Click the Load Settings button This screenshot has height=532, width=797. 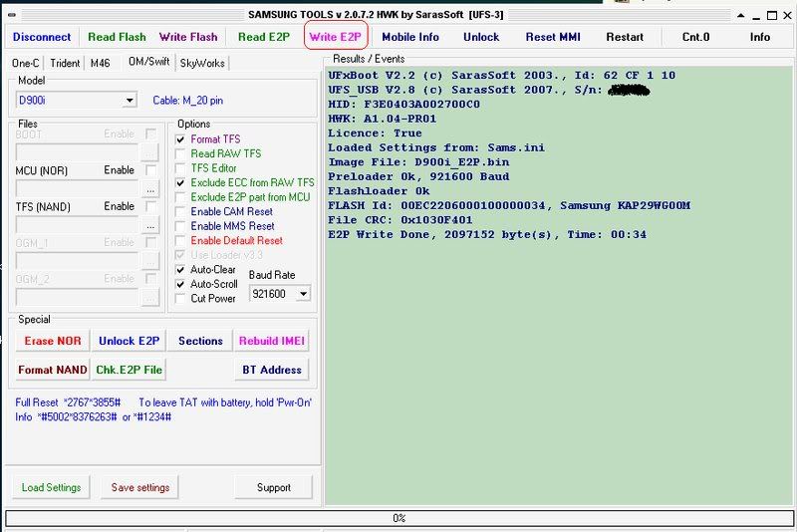[x=52, y=487]
